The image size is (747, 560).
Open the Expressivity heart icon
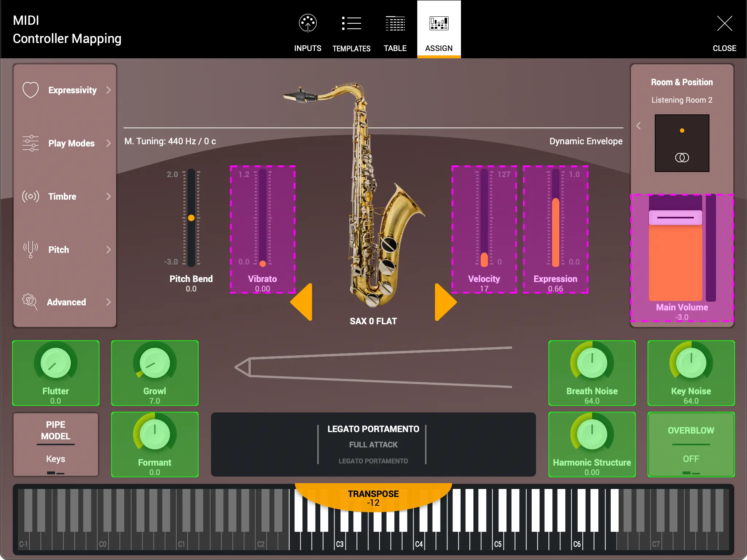(x=31, y=90)
